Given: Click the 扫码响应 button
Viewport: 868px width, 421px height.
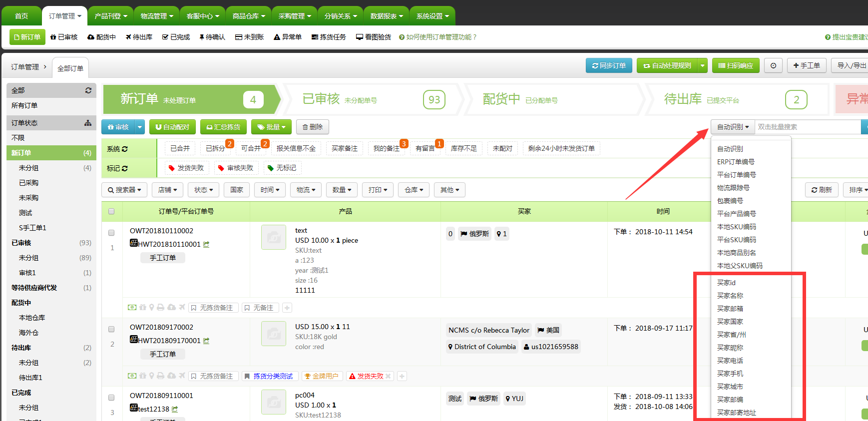Looking at the screenshot, I should click(x=736, y=65).
